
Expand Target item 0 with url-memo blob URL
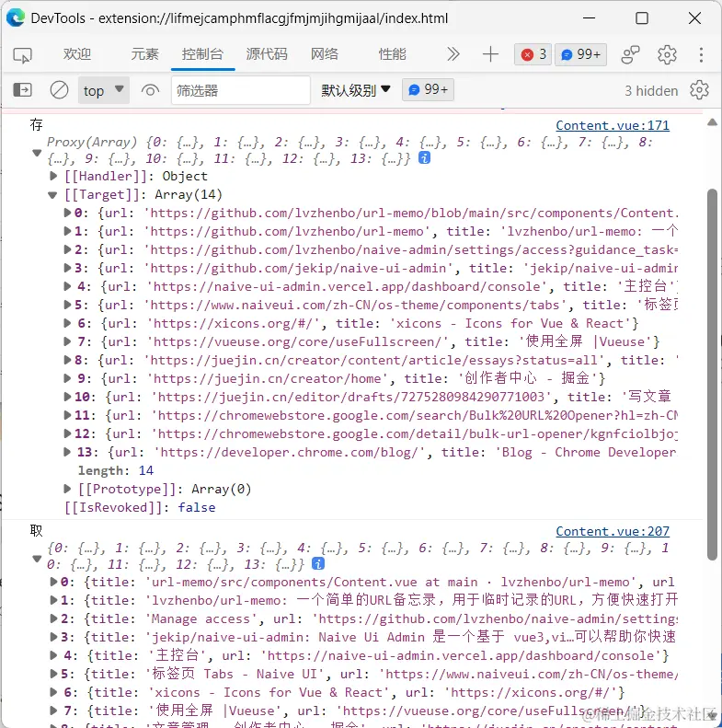[x=68, y=213]
